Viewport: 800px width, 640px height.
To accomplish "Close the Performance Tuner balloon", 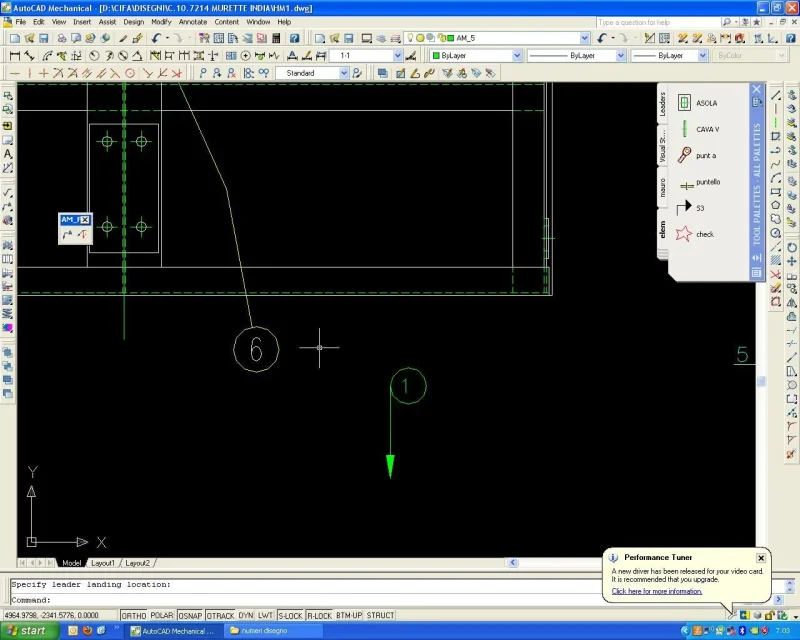I will point(761,558).
